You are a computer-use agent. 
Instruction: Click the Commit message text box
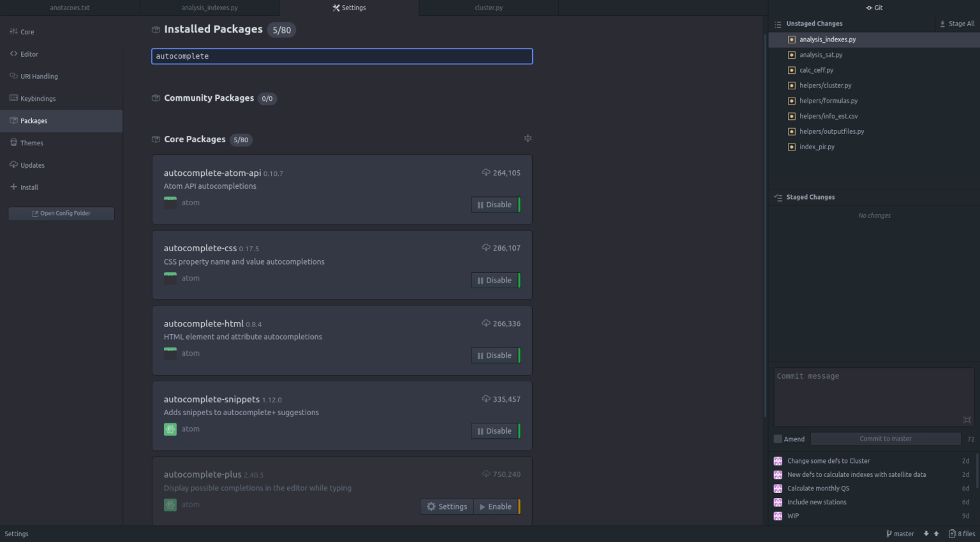[x=874, y=397]
